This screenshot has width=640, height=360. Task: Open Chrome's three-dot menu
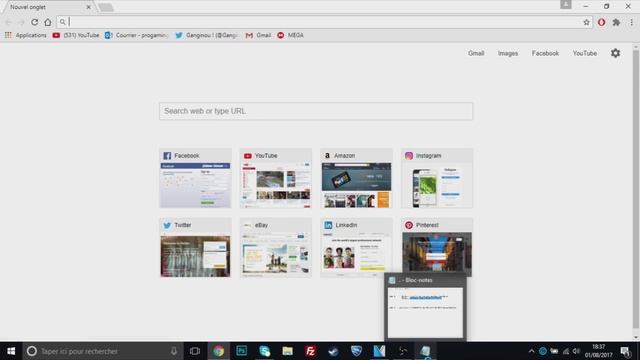point(631,22)
